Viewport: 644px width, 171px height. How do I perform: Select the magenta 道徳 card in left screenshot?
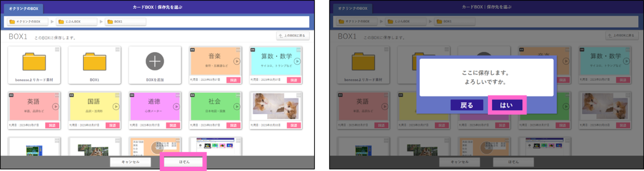(155, 110)
